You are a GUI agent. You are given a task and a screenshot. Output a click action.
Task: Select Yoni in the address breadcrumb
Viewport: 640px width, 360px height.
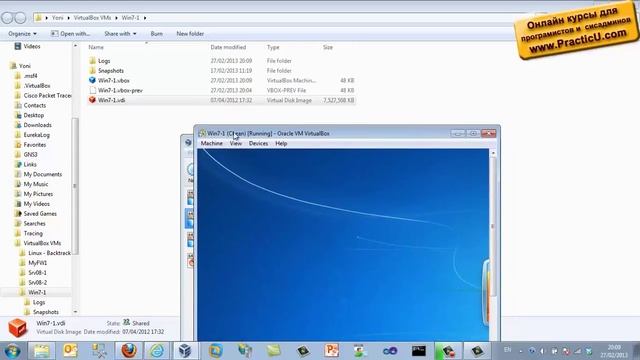pos(58,18)
